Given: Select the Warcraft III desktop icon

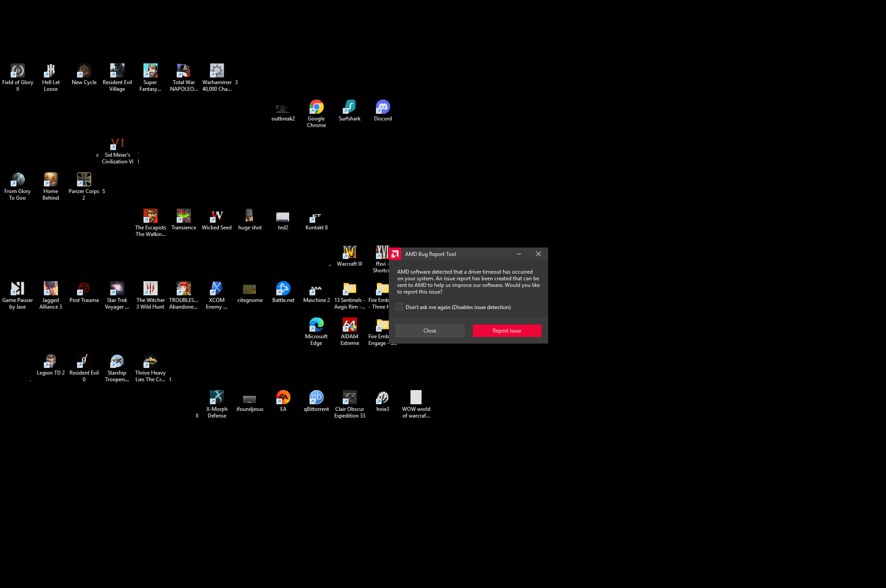Looking at the screenshot, I should [349, 253].
